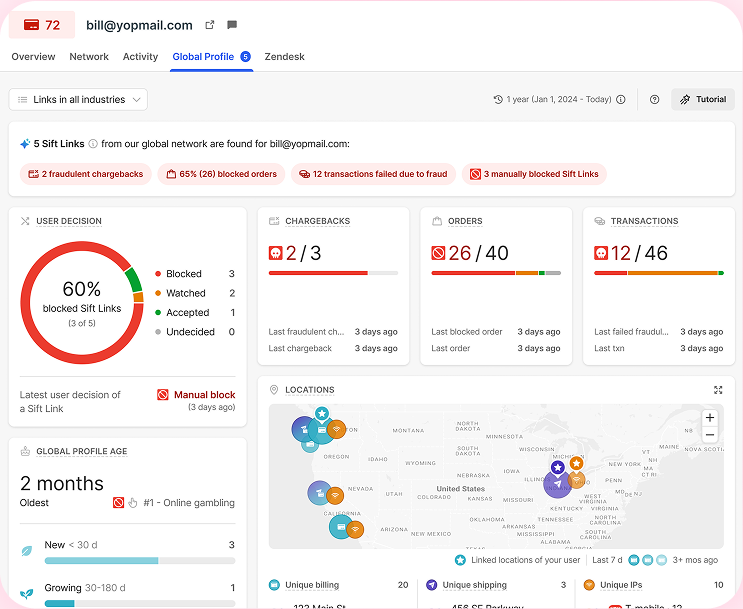Click the ORDERS card heading
Screen dimensions: 743x609
(465, 221)
